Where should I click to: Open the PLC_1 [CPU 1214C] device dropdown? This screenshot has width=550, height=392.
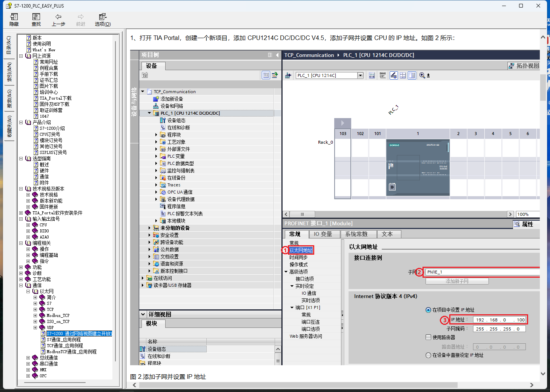coord(360,75)
